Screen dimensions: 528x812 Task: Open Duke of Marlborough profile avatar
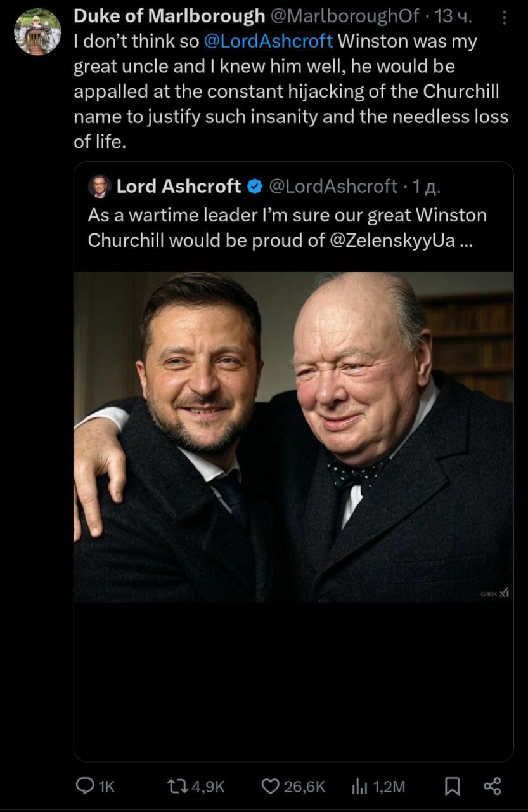[37, 32]
